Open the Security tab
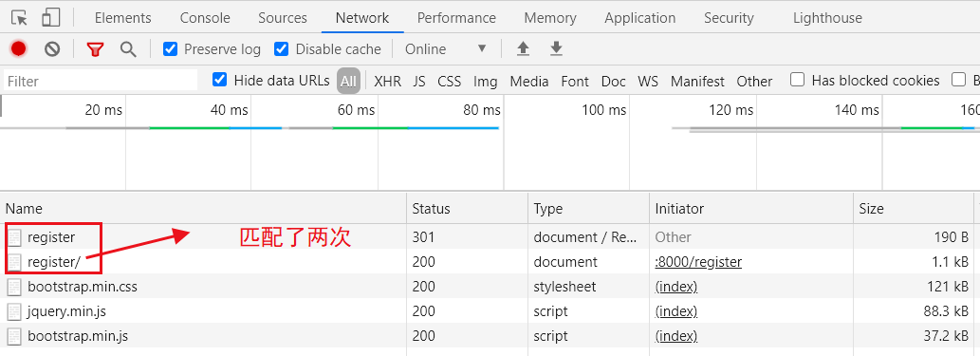Viewport: 980px width, 356px height. [x=729, y=18]
